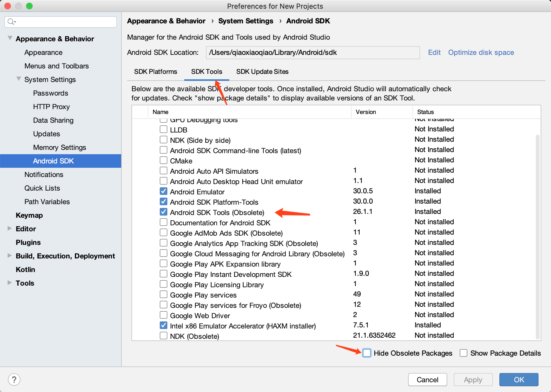Viewport: 551px width, 392px height.
Task: Open the SDK Update Sites tab
Action: click(262, 72)
